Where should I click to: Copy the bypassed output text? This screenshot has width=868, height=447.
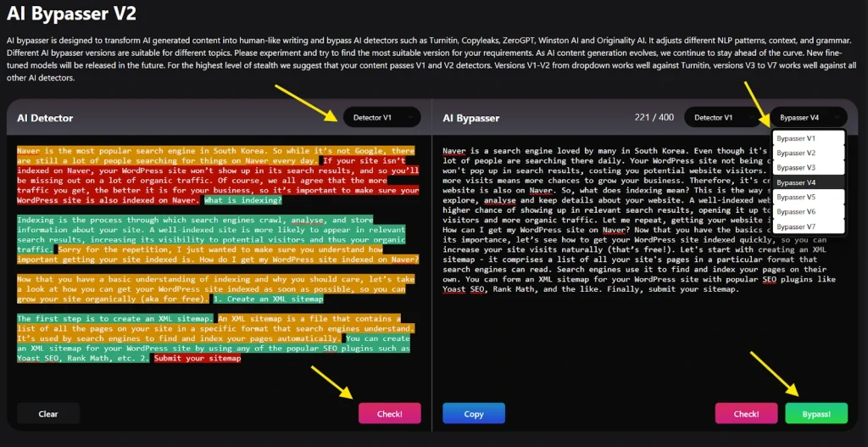click(474, 413)
